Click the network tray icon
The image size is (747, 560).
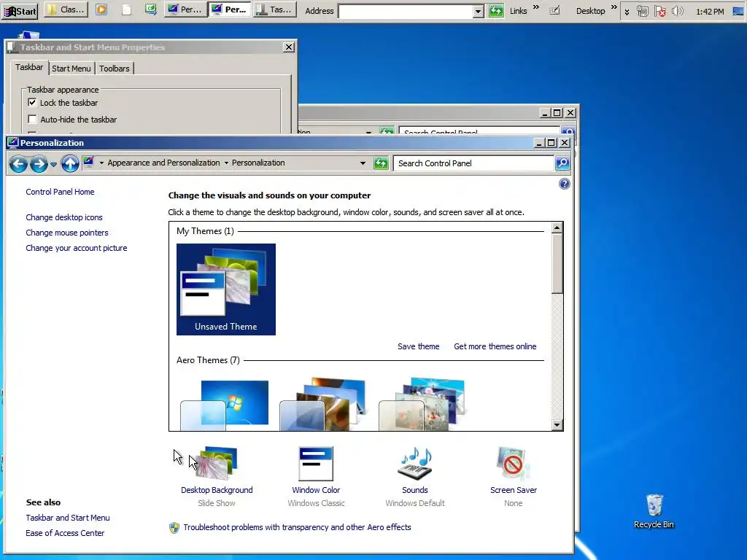tap(643, 11)
